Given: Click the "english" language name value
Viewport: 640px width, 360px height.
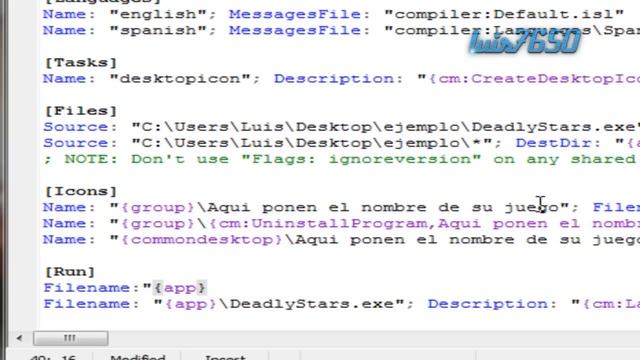Looking at the screenshot, I should coord(158,14).
